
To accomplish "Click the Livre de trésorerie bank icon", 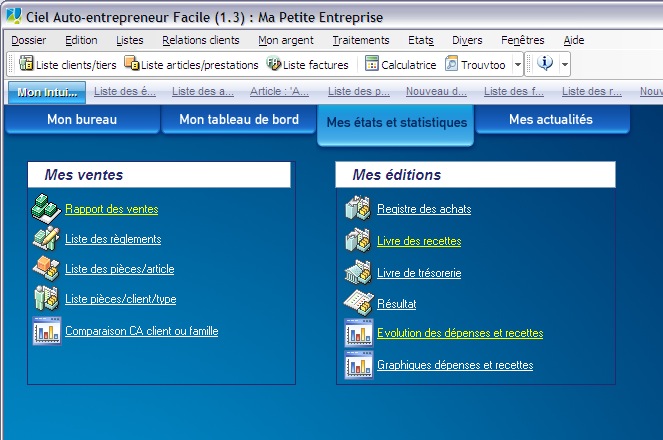I will (x=358, y=272).
